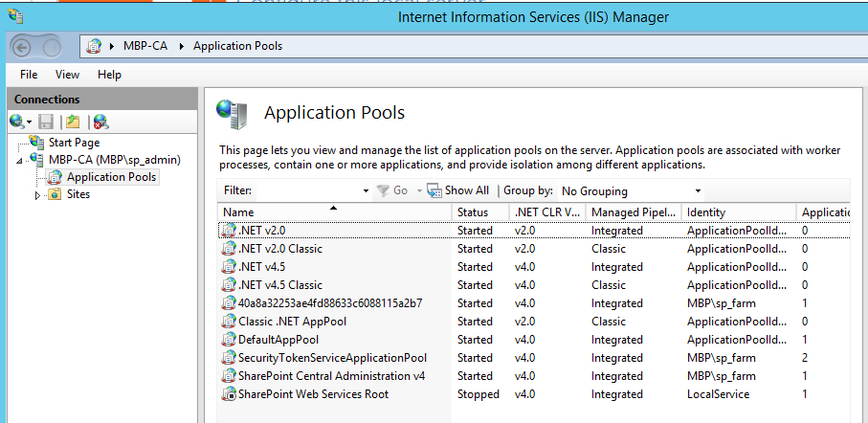868x423 pixels.
Task: Click the stopped SharePoint Web Services Root icon
Action: (x=229, y=394)
